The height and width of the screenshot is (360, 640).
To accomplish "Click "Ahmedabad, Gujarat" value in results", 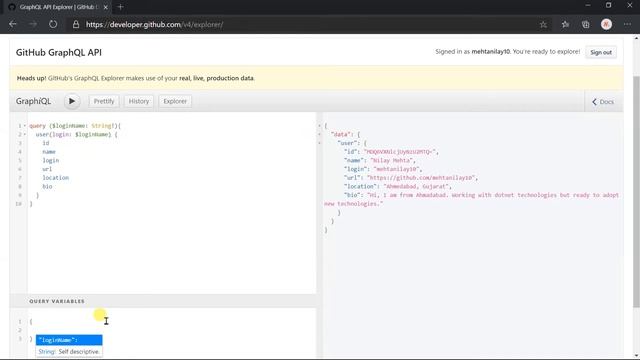I will coord(416,187).
